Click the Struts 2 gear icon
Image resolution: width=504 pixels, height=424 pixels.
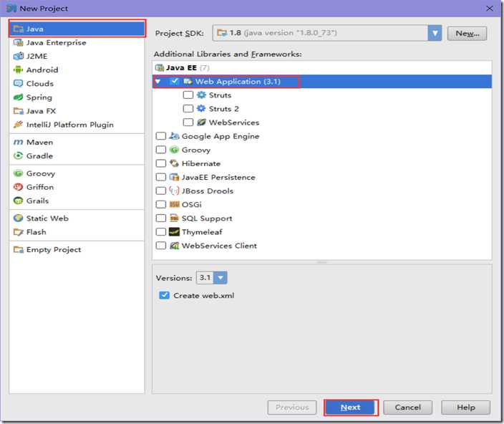(x=201, y=108)
